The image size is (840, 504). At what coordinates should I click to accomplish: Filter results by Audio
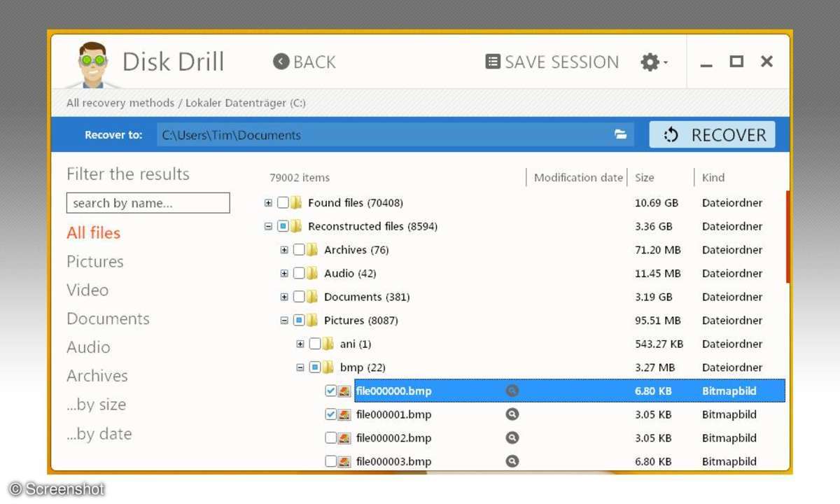tap(88, 347)
